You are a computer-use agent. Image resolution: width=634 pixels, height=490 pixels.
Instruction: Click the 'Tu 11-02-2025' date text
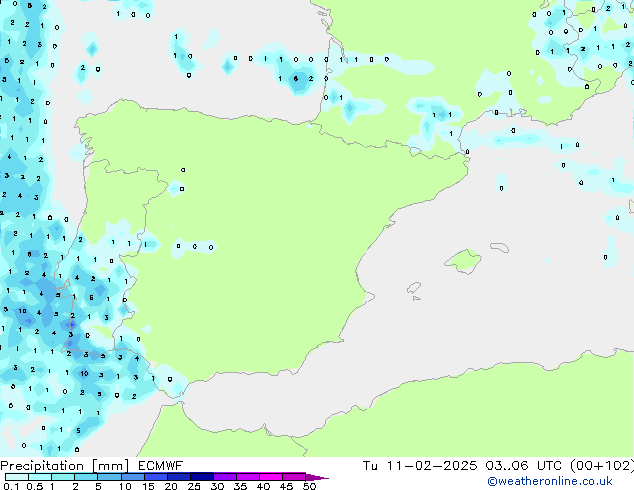pyautogui.click(x=420, y=466)
